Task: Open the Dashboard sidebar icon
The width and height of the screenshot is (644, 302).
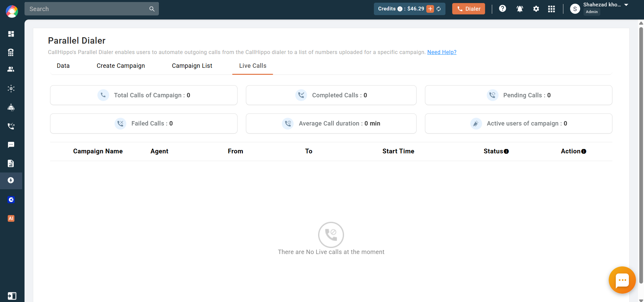Action: [x=11, y=34]
